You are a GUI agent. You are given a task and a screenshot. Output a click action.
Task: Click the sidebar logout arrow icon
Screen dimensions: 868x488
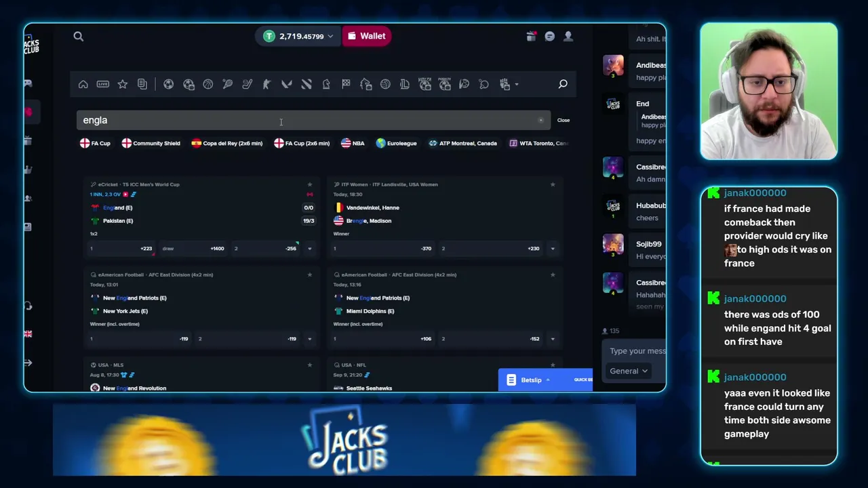tap(28, 363)
